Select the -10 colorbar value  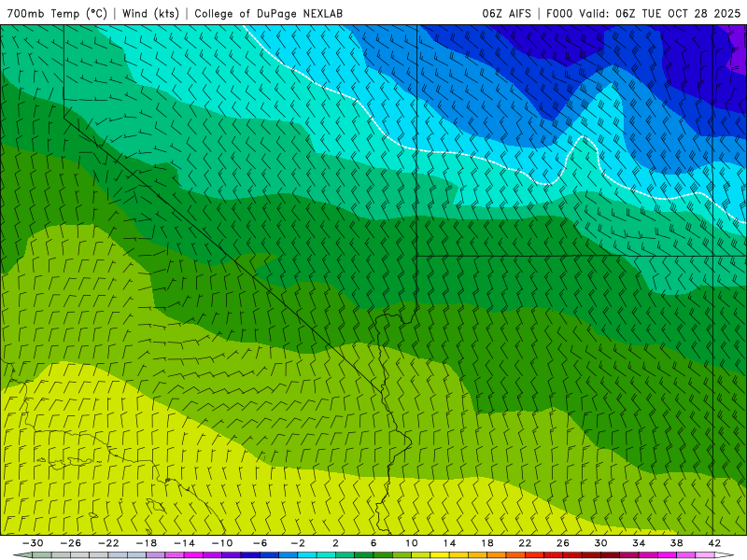coord(222,543)
